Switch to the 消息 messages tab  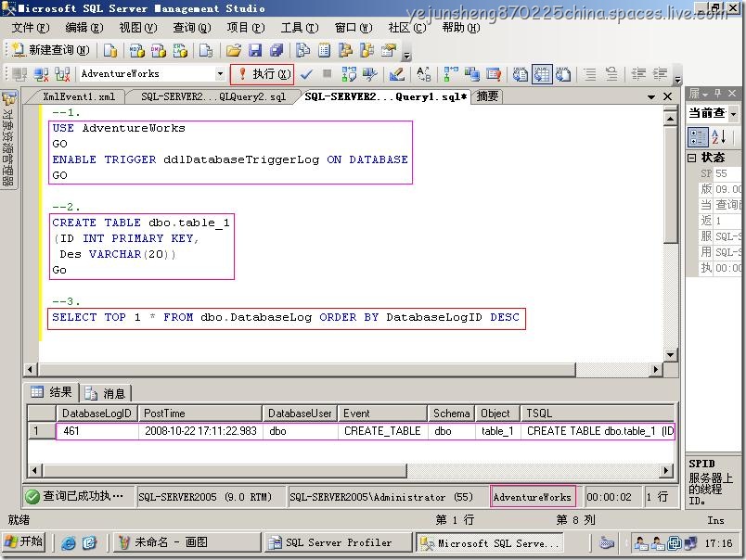(x=106, y=394)
